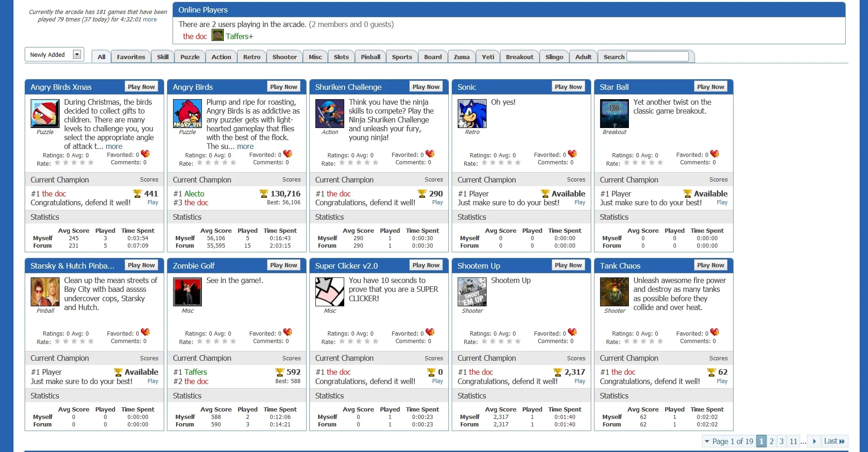This screenshot has height=452, width=868.
Task: Rate Angry Birds Xmas with the fifth star
Action: (91, 162)
